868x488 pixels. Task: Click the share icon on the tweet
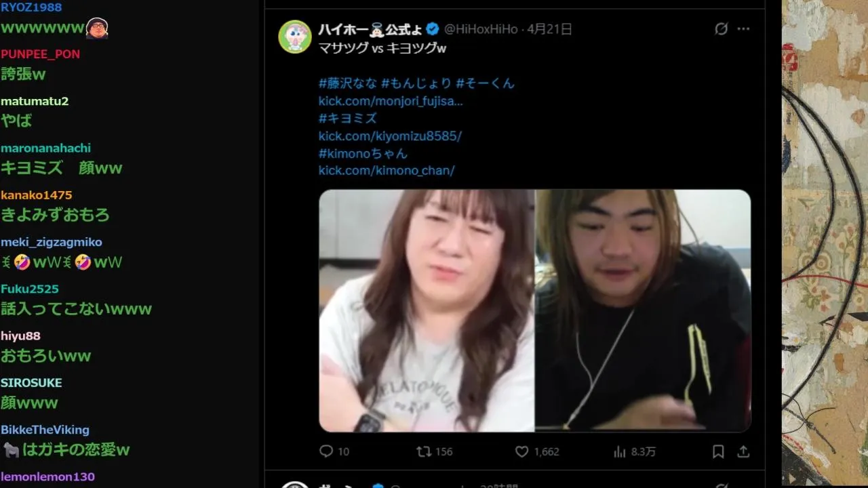(x=743, y=451)
